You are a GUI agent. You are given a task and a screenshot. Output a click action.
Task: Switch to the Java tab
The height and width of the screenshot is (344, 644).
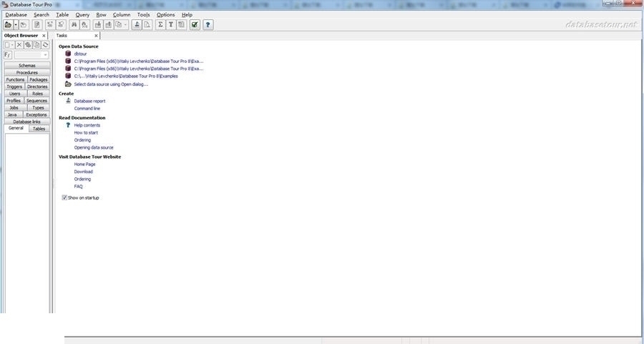[12, 114]
